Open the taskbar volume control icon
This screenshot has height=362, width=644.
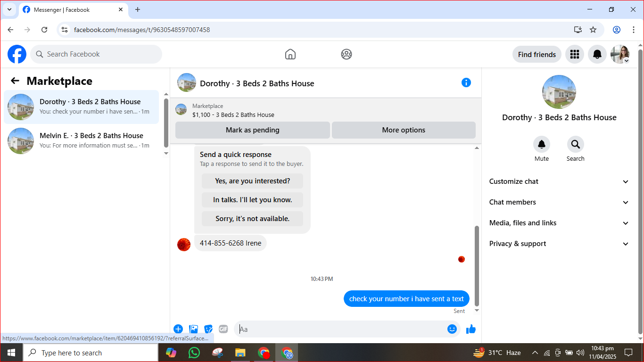pos(580,353)
